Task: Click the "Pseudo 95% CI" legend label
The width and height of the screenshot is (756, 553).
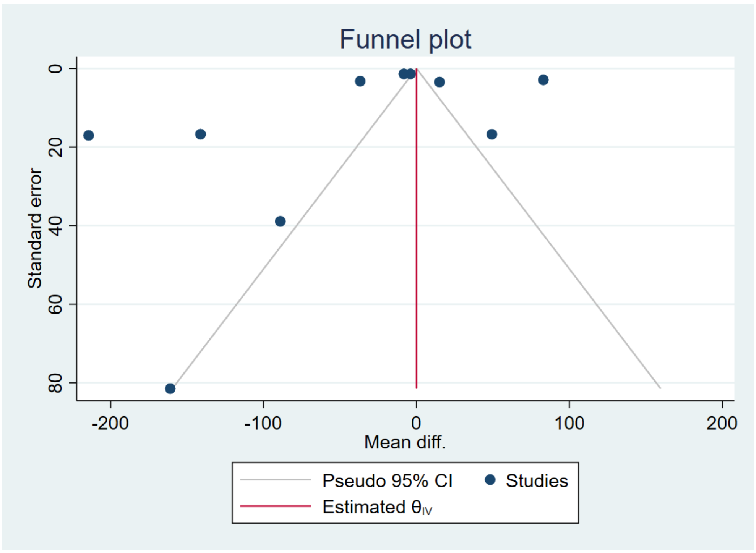Action: (387, 481)
